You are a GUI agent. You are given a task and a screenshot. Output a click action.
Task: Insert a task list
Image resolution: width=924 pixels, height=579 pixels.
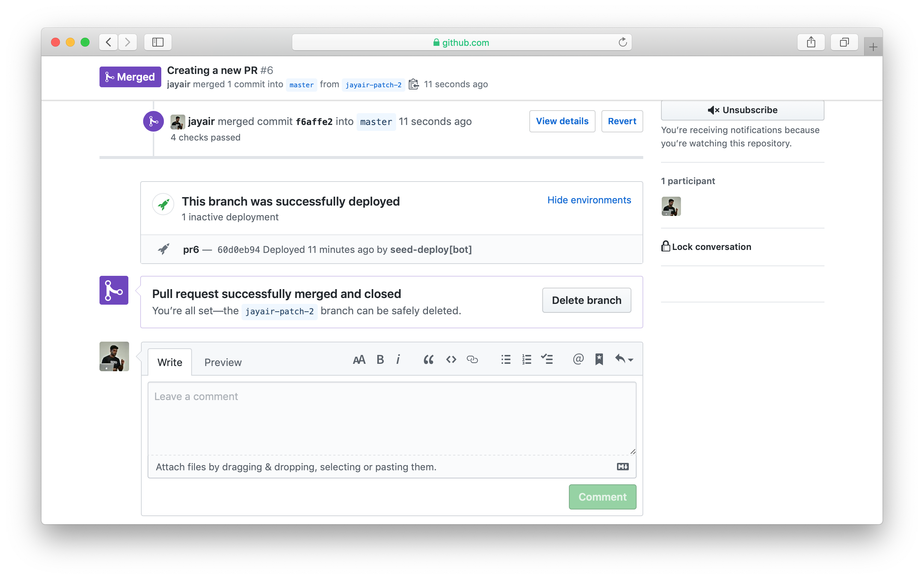(547, 359)
